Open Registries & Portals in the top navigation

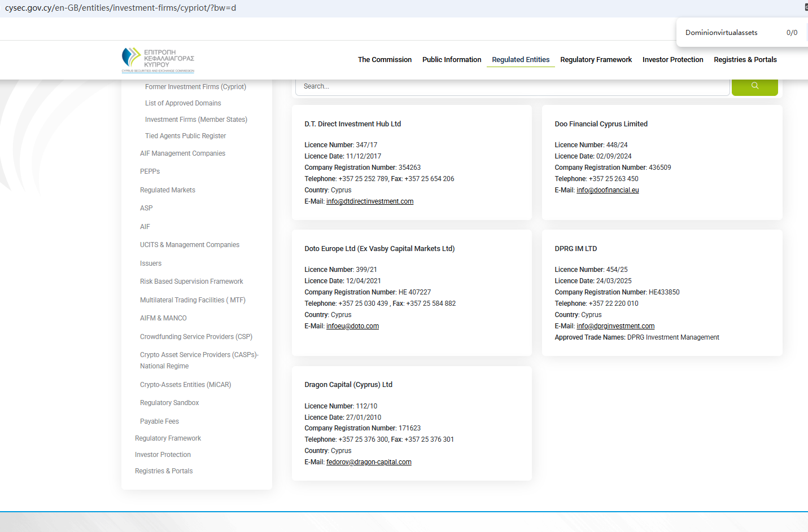[x=745, y=60]
